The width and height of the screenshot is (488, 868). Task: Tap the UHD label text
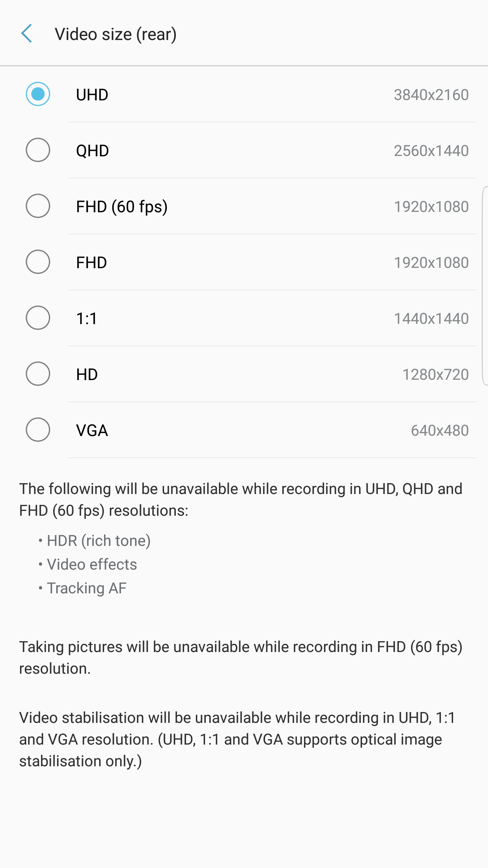pyautogui.click(x=92, y=95)
